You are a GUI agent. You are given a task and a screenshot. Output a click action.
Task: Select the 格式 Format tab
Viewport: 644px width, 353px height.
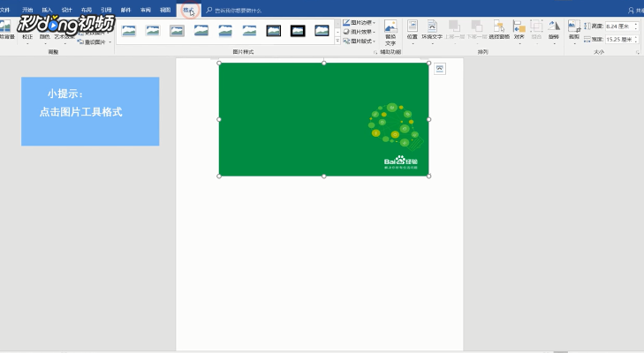tap(188, 11)
